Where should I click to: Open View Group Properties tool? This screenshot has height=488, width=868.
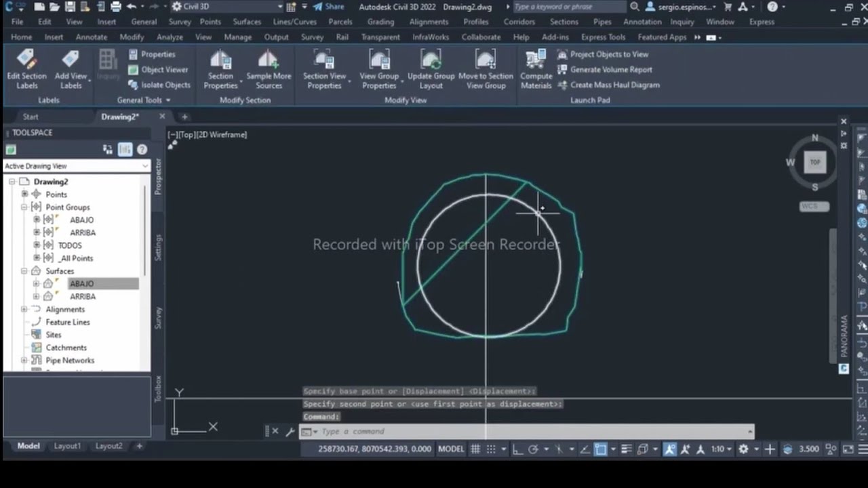pyautogui.click(x=378, y=69)
